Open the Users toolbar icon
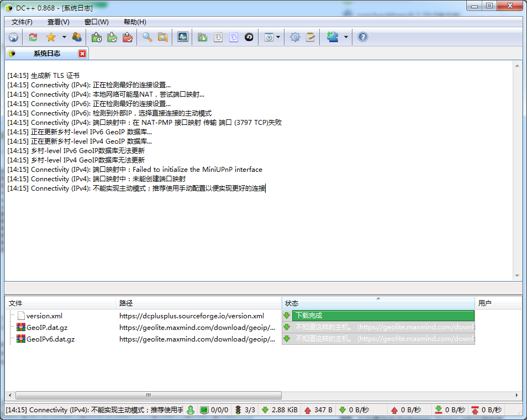527x420 pixels. click(x=77, y=38)
